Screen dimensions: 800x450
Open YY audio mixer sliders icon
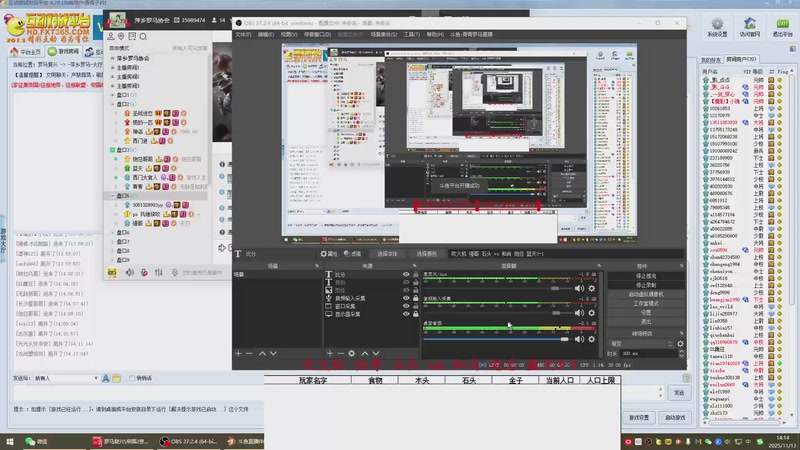click(159, 273)
